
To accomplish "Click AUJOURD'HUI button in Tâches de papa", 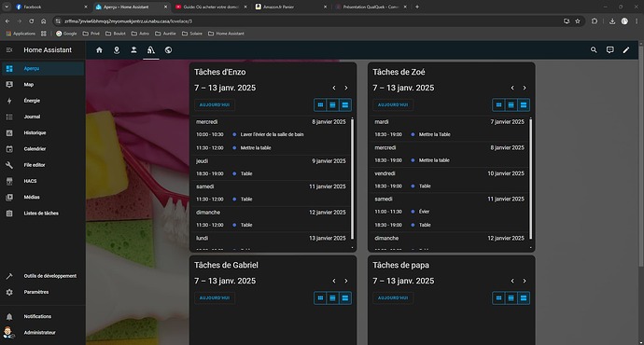I will (x=393, y=298).
